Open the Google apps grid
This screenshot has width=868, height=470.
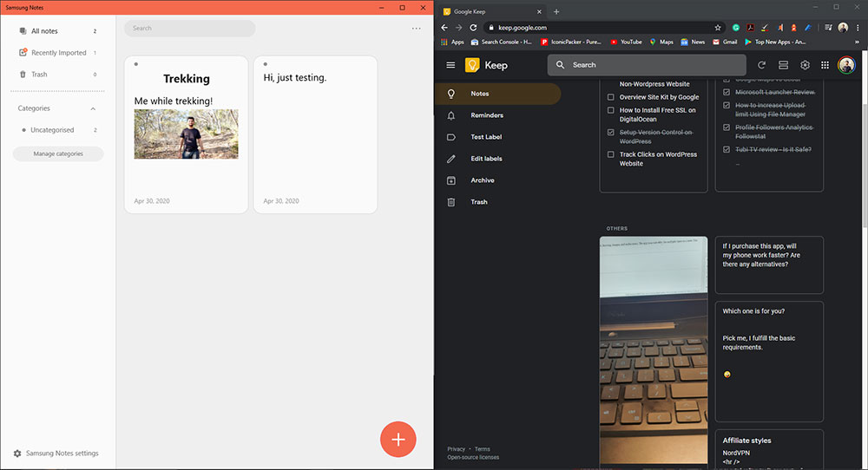click(x=825, y=65)
